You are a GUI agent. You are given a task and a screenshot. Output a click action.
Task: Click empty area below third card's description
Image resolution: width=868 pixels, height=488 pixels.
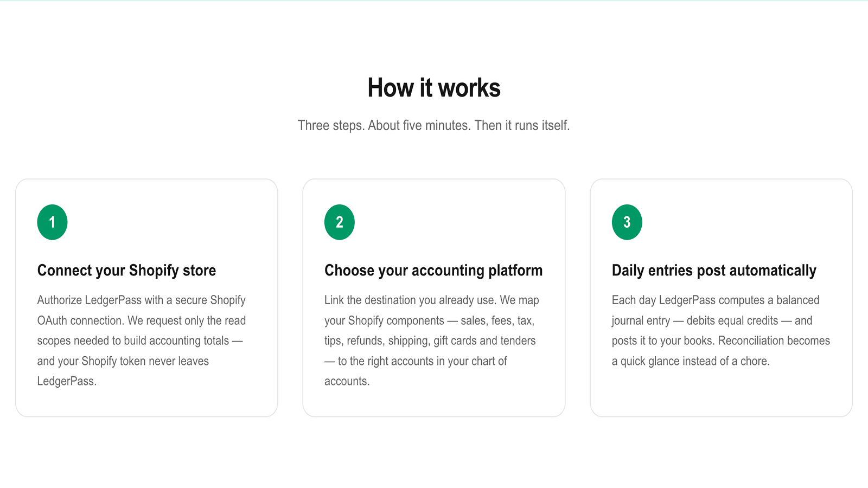click(721, 393)
